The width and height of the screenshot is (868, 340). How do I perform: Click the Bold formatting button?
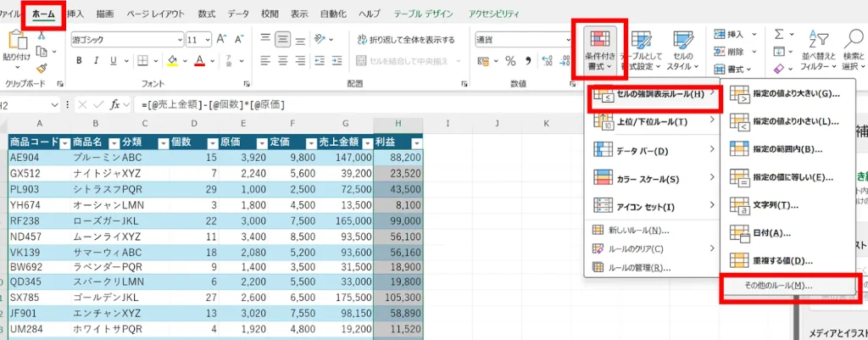pyautogui.click(x=79, y=60)
